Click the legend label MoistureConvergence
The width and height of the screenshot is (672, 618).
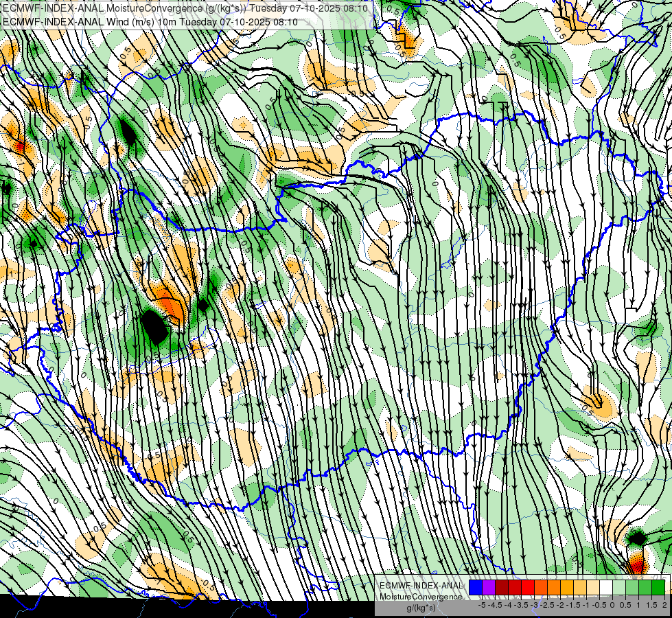(x=421, y=597)
